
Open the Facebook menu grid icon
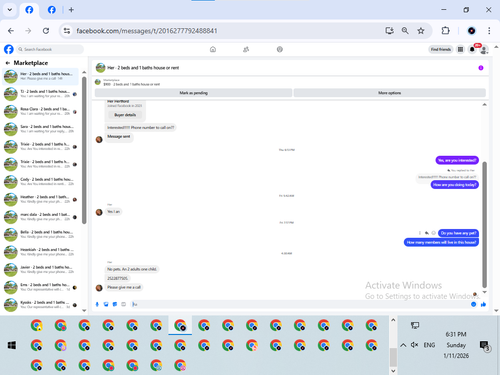click(x=460, y=49)
